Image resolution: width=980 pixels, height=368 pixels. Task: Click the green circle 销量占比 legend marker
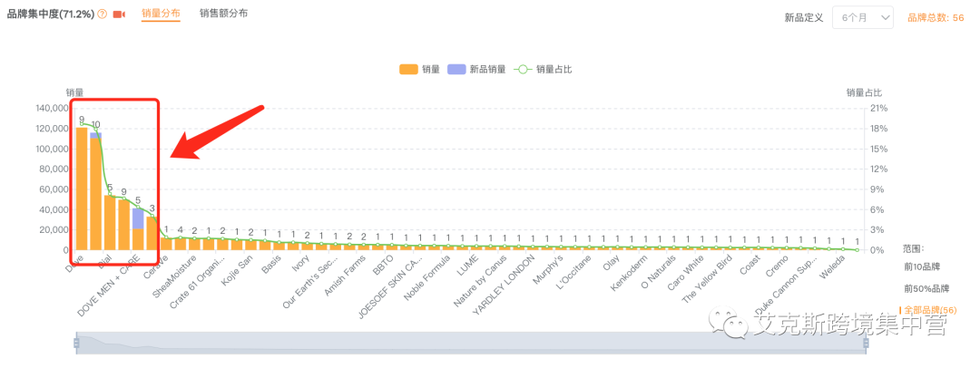coord(523,69)
